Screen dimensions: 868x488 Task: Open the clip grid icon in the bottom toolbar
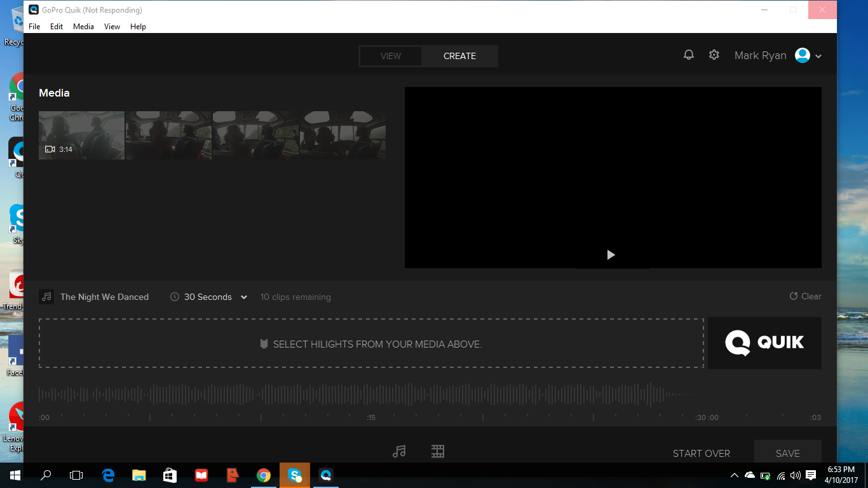click(437, 451)
